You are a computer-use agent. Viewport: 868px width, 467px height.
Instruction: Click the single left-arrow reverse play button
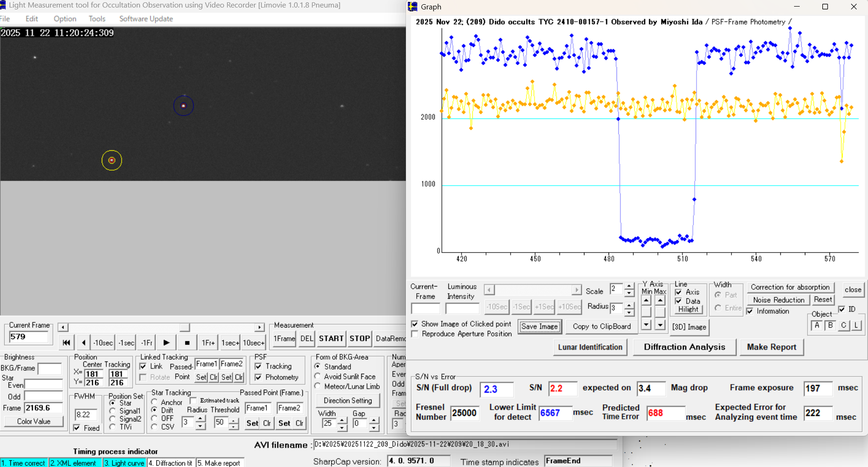point(83,343)
